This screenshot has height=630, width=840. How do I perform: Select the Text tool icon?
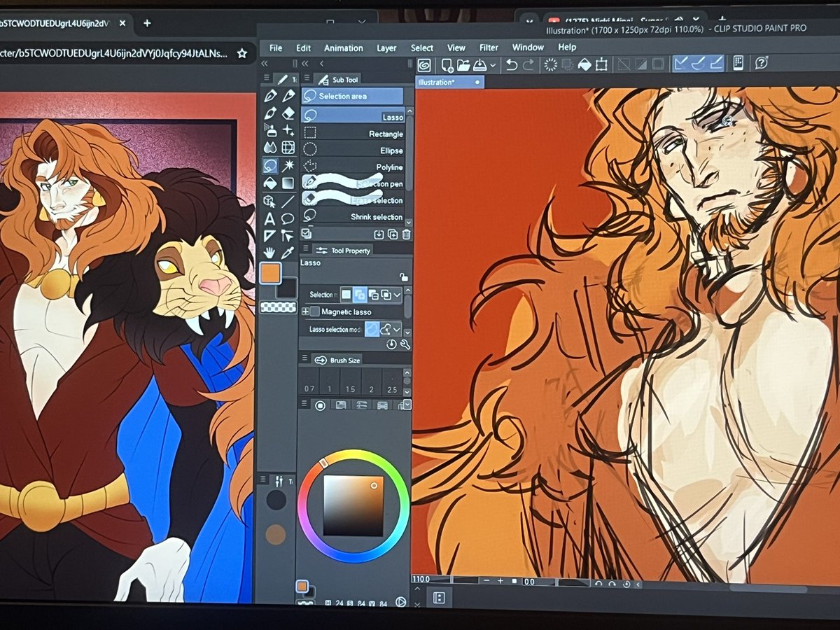pyautogui.click(x=269, y=218)
